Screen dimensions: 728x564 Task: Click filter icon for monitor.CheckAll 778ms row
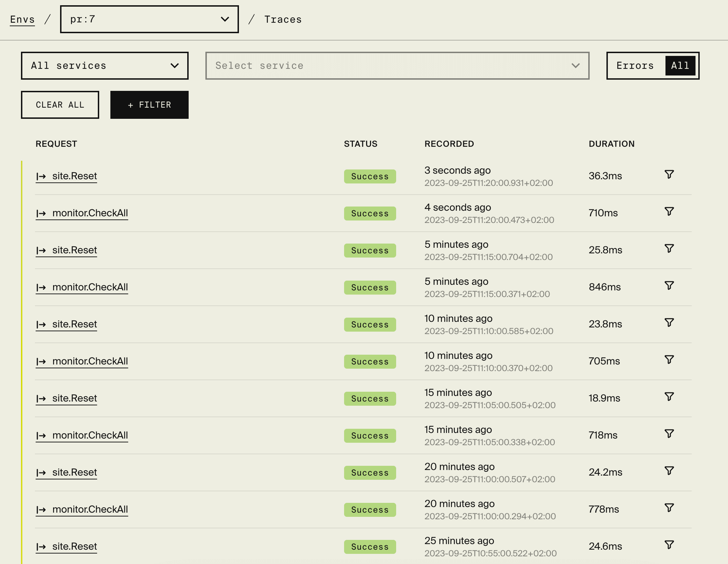(669, 508)
